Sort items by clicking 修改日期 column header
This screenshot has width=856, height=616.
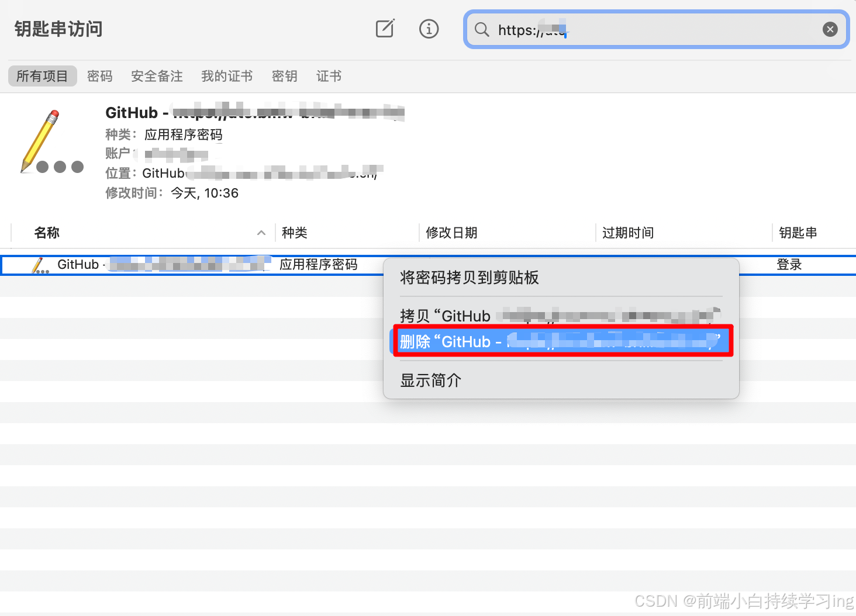pos(451,232)
